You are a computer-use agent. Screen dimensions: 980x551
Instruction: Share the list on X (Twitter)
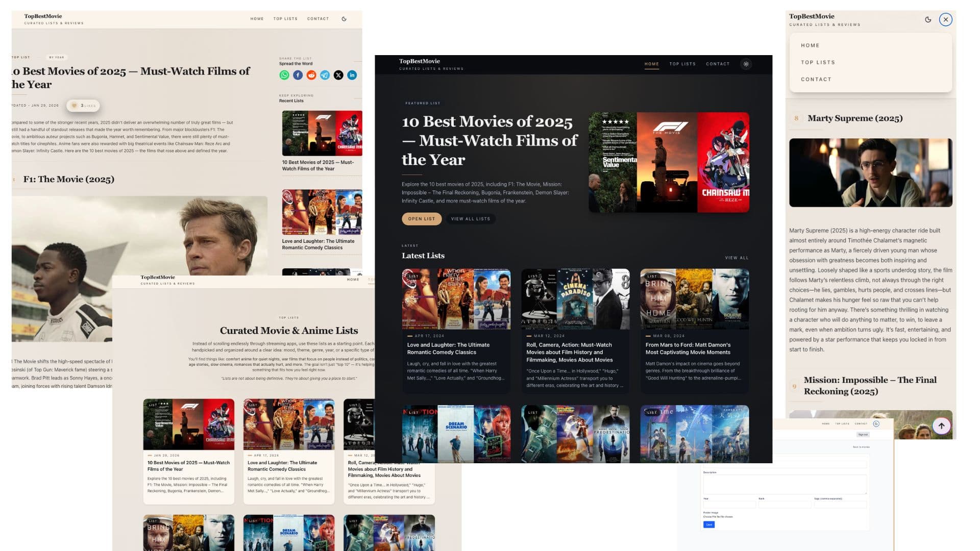point(338,75)
